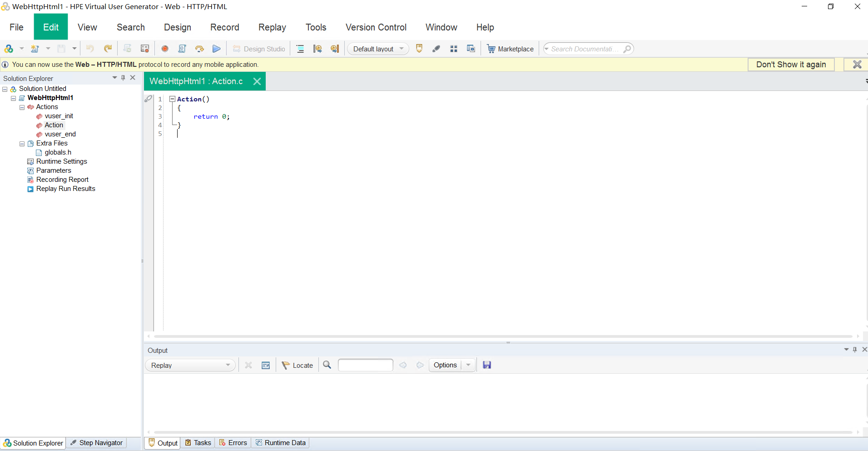The image size is (868, 451).
Task: Open Parameters in Solution Explorer
Action: [54, 170]
